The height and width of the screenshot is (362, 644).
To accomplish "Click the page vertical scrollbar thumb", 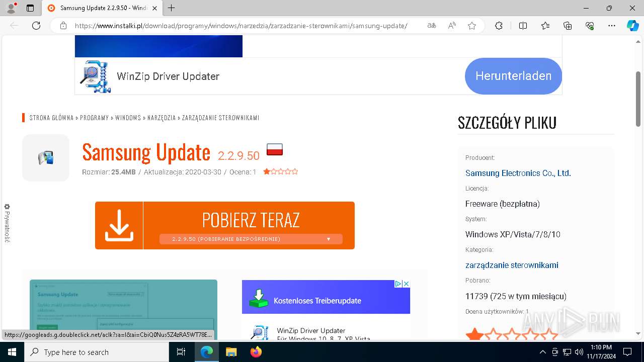I will [638, 99].
